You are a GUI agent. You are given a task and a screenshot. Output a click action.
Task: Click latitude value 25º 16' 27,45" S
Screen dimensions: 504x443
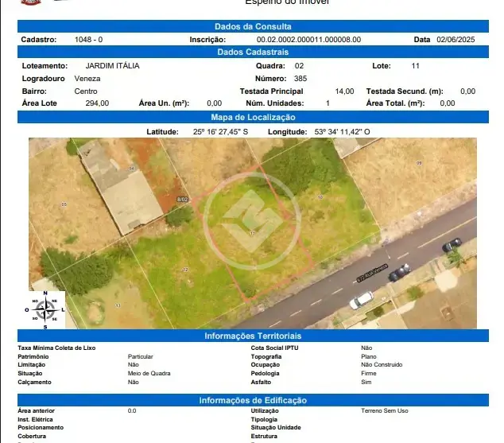pos(220,132)
